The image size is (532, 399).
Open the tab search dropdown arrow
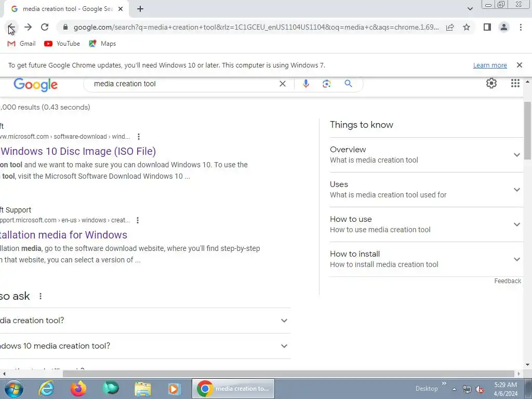(470, 9)
